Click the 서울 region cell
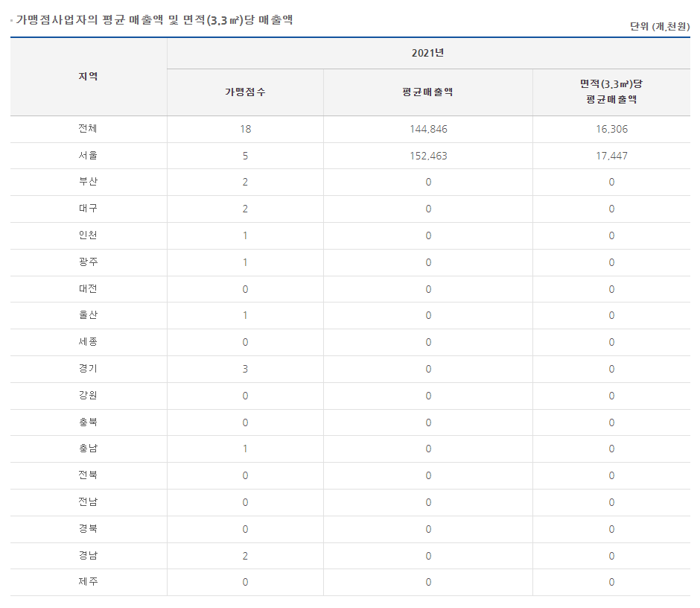The width and height of the screenshot is (700, 608). click(88, 156)
